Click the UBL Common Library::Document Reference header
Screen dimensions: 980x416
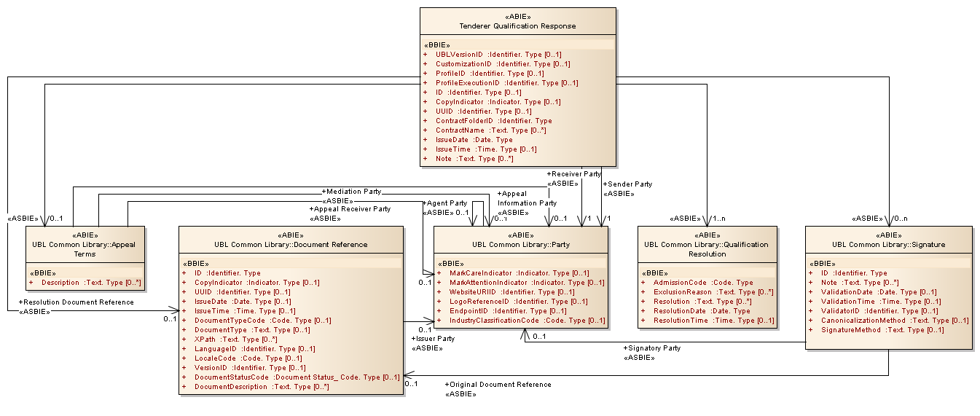click(291, 245)
